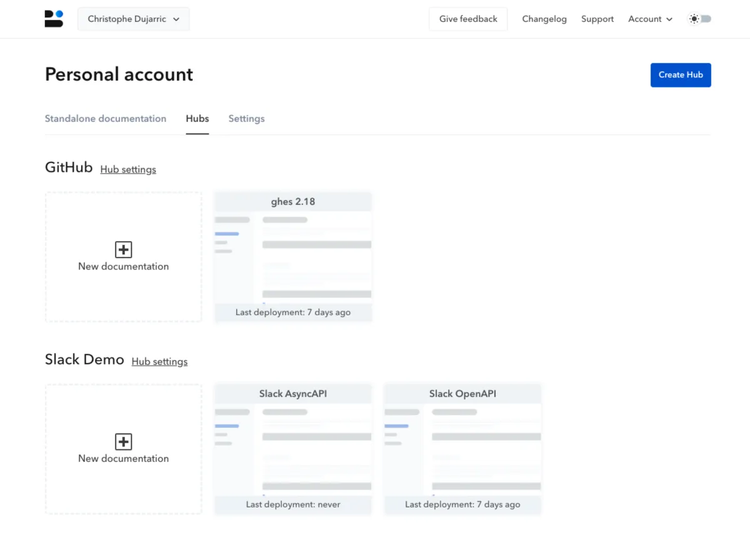Click the sun icon for the theme
The height and width of the screenshot is (560, 750).
[694, 19]
